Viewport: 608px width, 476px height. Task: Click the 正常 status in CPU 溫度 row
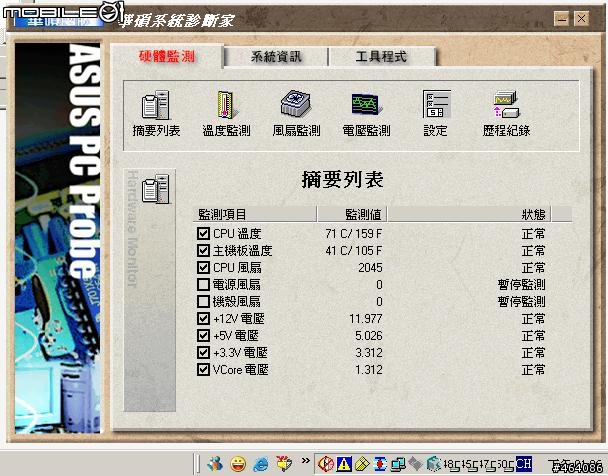533,234
